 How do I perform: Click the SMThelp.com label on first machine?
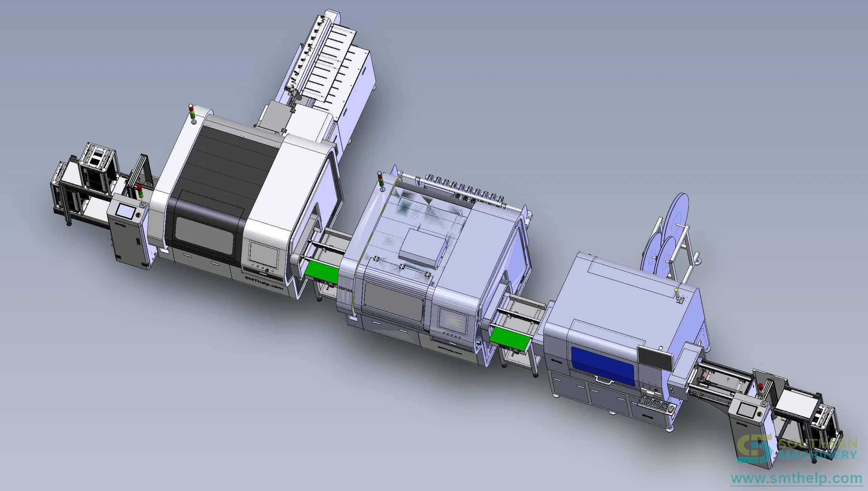(264, 282)
